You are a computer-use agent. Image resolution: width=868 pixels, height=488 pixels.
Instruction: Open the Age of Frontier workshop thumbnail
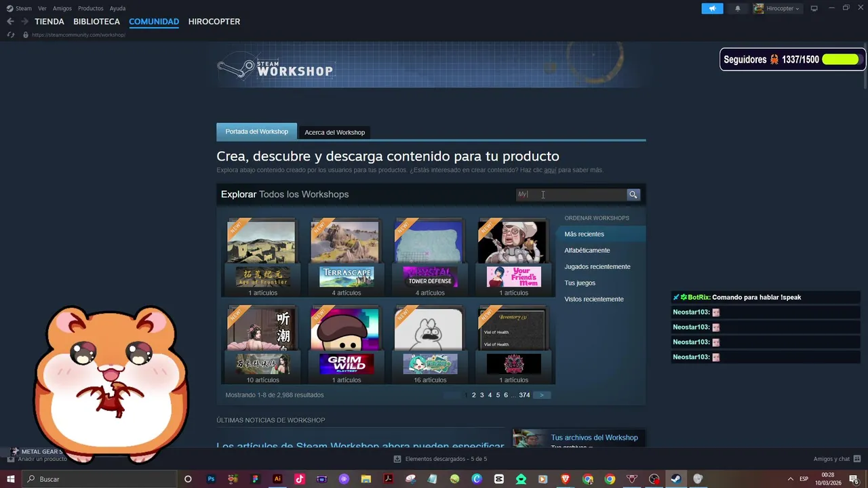click(262, 258)
